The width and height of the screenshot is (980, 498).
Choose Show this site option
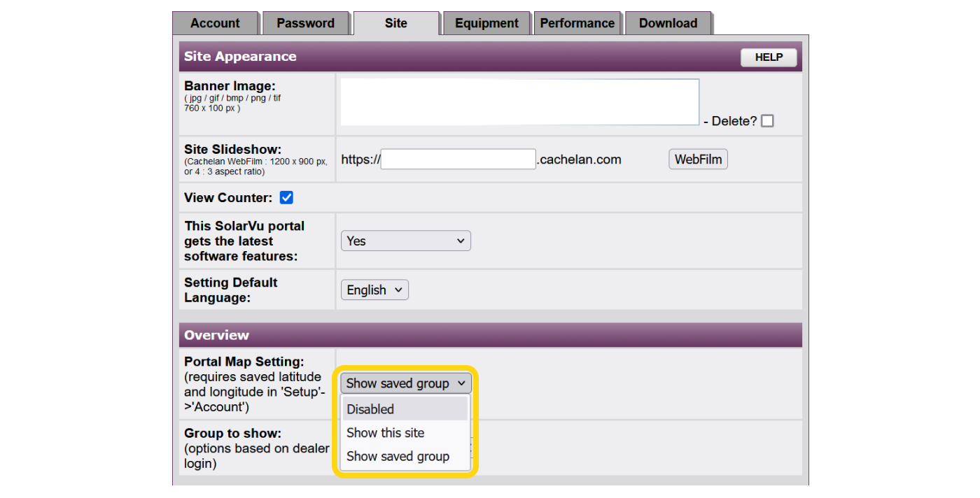tap(385, 433)
